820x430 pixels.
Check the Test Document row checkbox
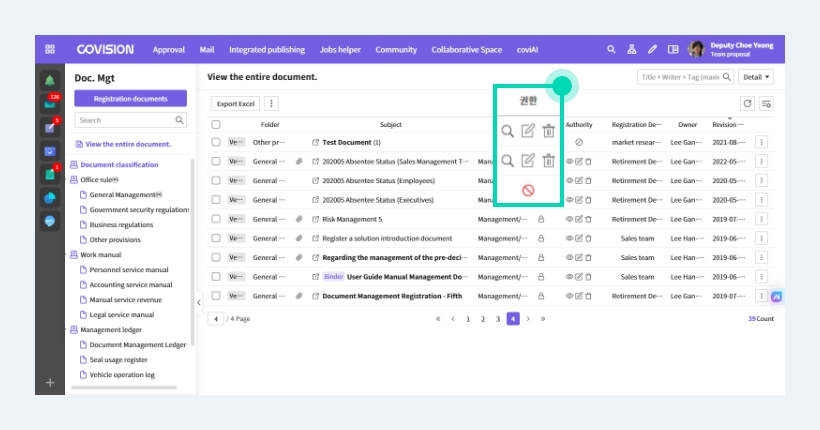click(216, 142)
